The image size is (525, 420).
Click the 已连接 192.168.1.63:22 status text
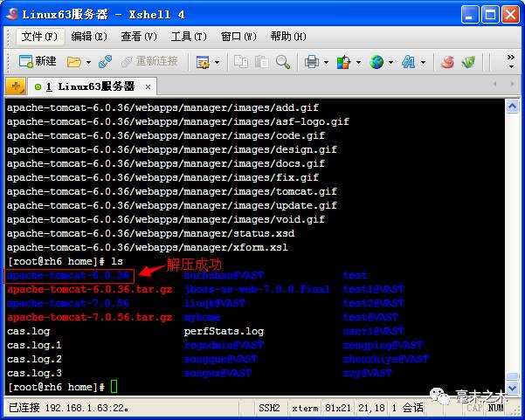69,408
